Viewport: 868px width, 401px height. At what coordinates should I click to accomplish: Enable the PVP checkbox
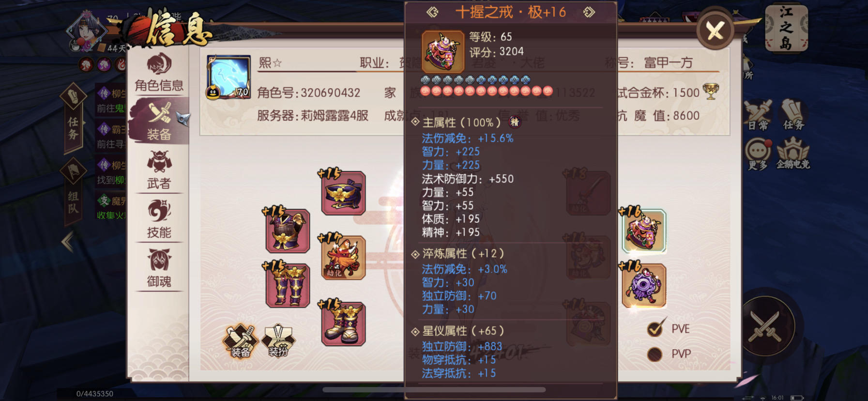pyautogui.click(x=655, y=354)
